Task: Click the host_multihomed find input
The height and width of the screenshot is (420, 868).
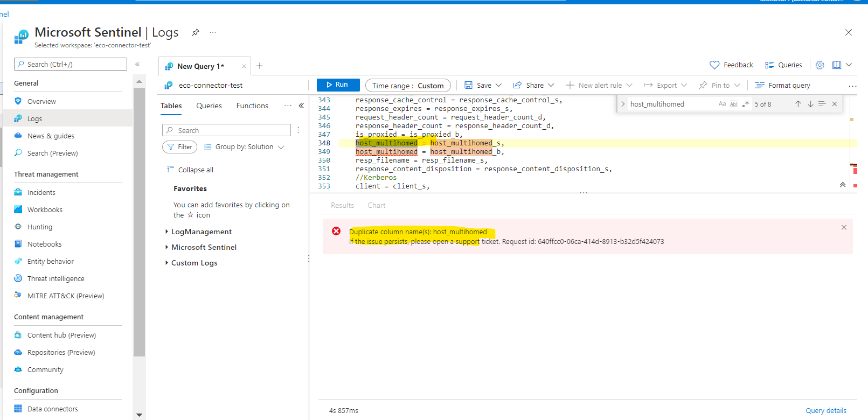Action: tap(672, 104)
